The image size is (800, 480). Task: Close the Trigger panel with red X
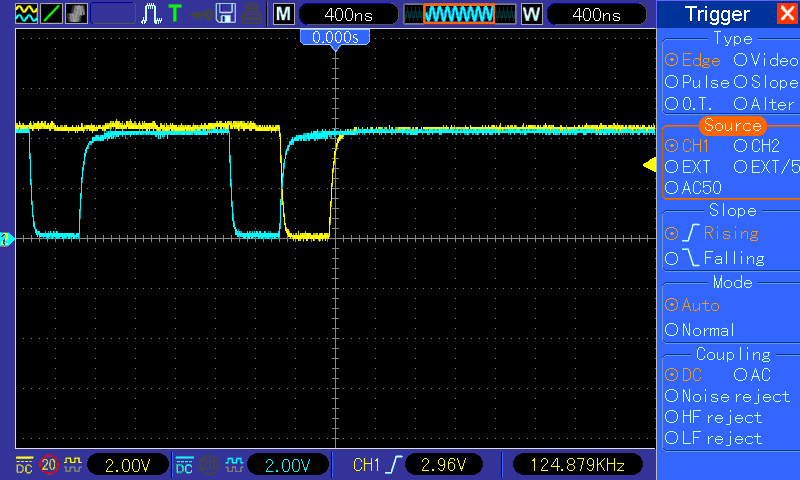[787, 13]
